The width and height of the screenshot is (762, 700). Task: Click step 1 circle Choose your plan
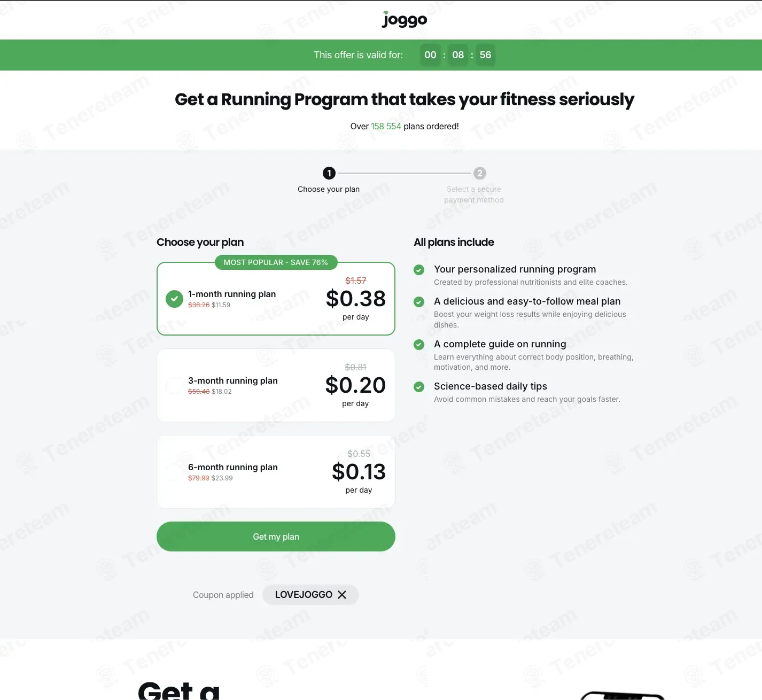pos(329,173)
